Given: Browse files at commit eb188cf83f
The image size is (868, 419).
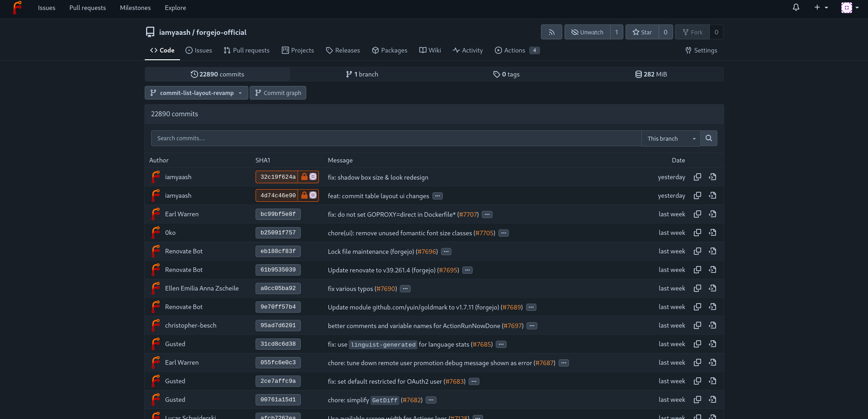Looking at the screenshot, I should (712, 251).
